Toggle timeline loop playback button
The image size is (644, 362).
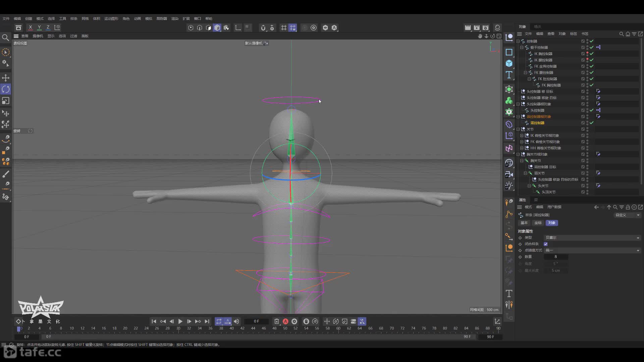219,321
